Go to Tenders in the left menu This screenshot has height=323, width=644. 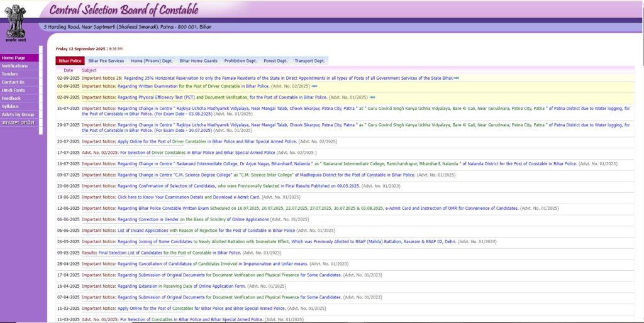[10, 74]
